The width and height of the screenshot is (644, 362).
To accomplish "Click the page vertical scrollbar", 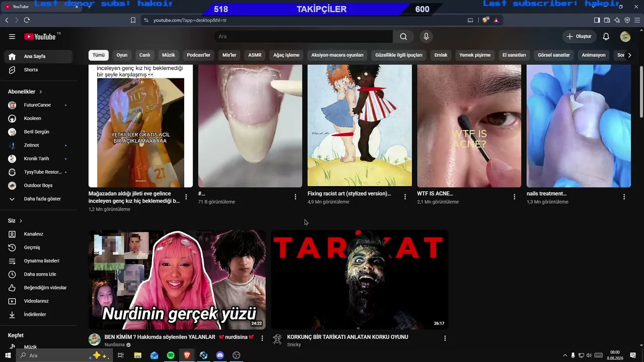I will 641,93.
